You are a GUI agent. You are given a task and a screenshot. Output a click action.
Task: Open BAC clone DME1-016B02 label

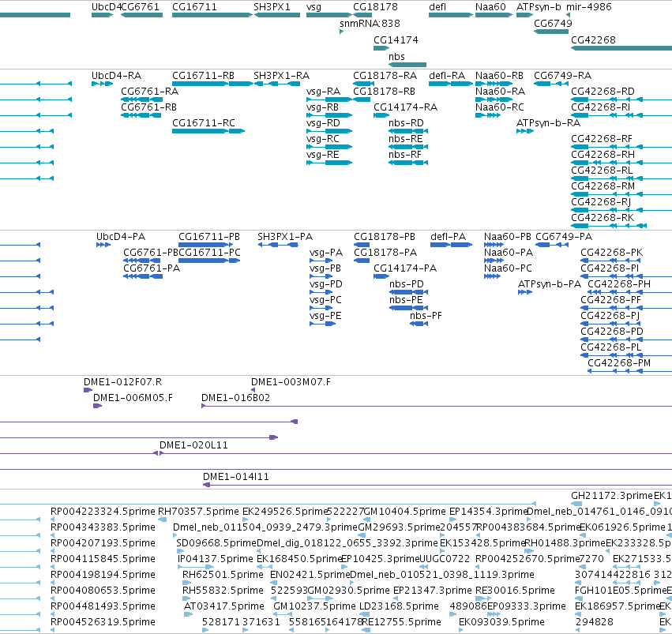coord(236,398)
